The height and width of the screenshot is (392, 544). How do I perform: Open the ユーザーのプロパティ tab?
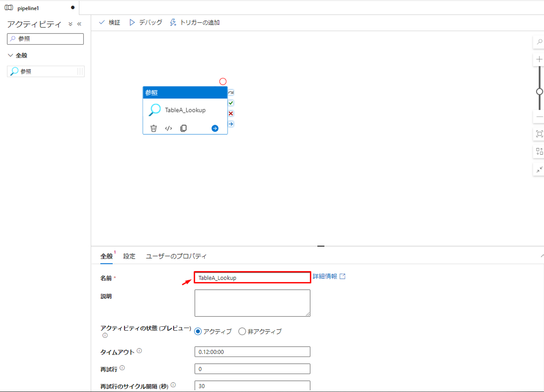[x=176, y=256]
